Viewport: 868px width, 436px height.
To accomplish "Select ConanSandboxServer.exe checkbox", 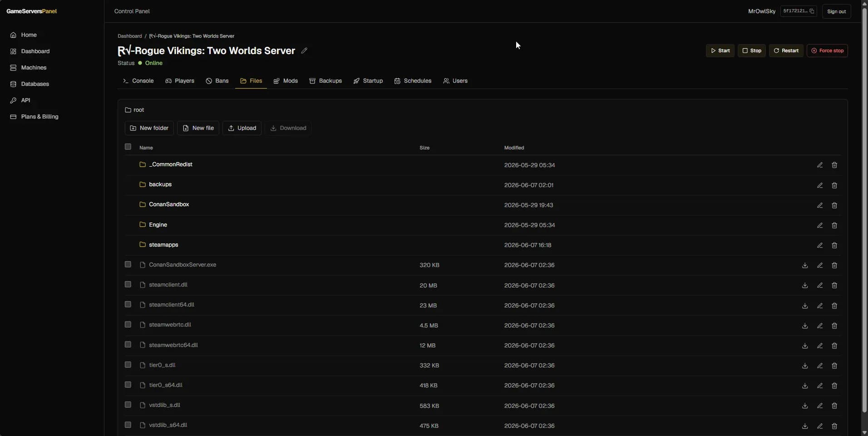I will point(128,264).
